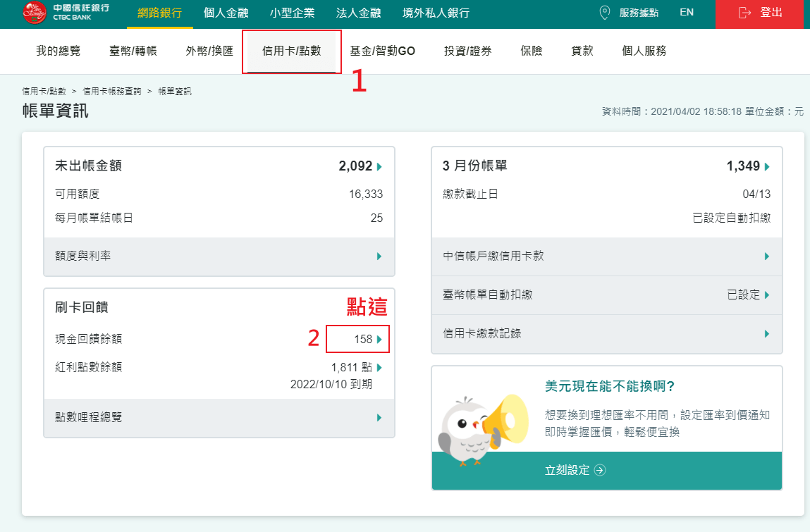Screen dimensions: 810x532
Task: Click the 美元現在能不能換啊? heading
Action: [610, 386]
